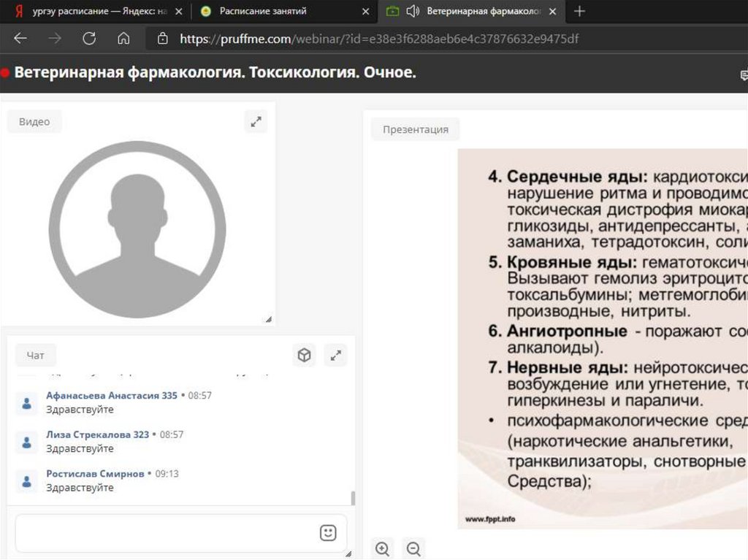Switch to ургэу расписание Яндекс tab

pyautogui.click(x=95, y=11)
